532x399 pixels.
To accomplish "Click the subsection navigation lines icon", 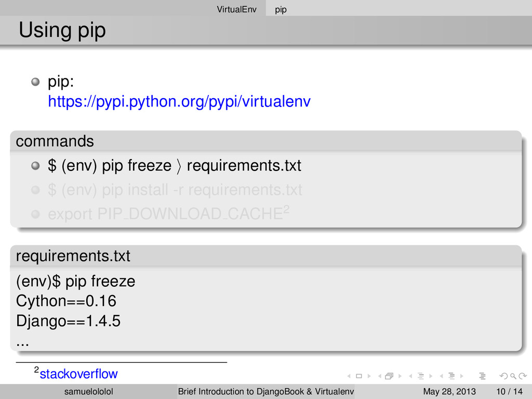I will [421, 376].
